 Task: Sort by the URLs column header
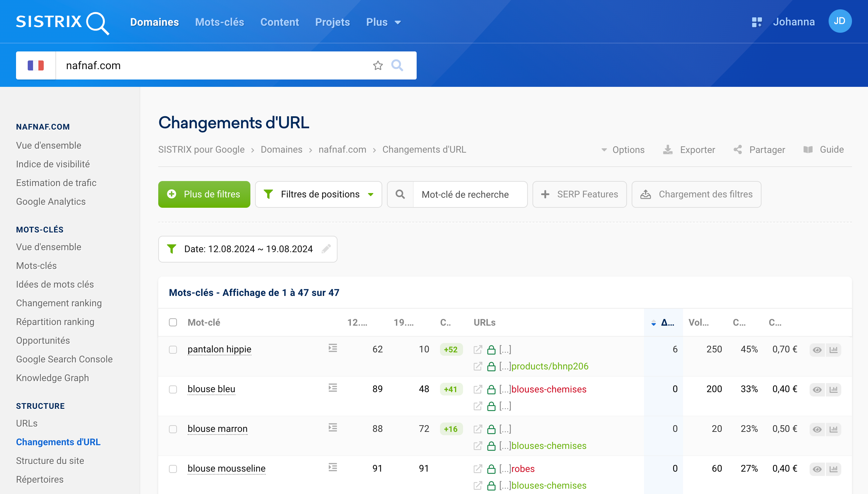pyautogui.click(x=484, y=322)
